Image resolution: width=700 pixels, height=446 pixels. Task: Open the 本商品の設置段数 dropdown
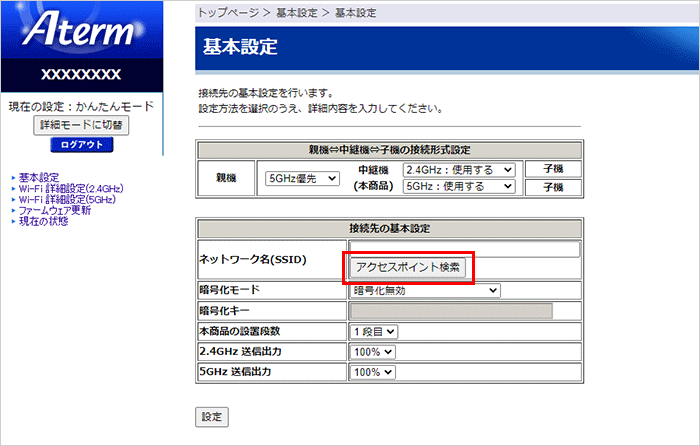[x=374, y=331]
